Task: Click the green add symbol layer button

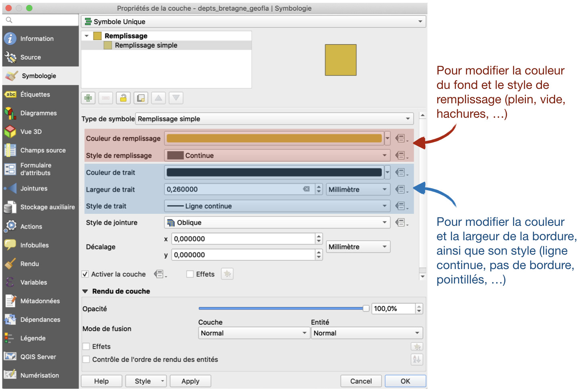Action: pyautogui.click(x=88, y=98)
